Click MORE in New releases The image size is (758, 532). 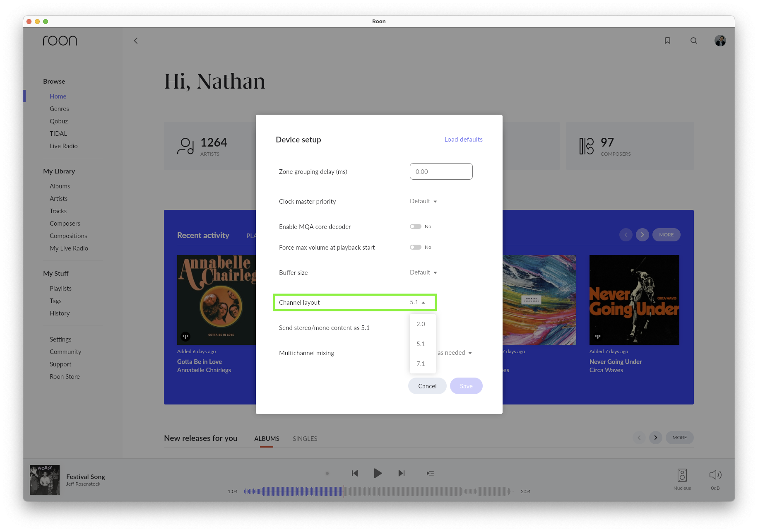[680, 438]
